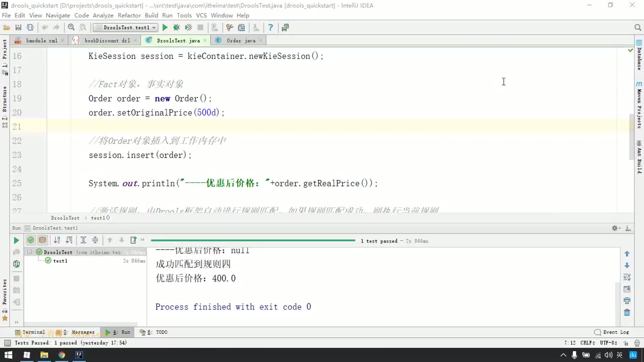The width and height of the screenshot is (644, 362).
Task: Click DroolsTest in the breadcrumb bar
Action: click(x=65, y=218)
